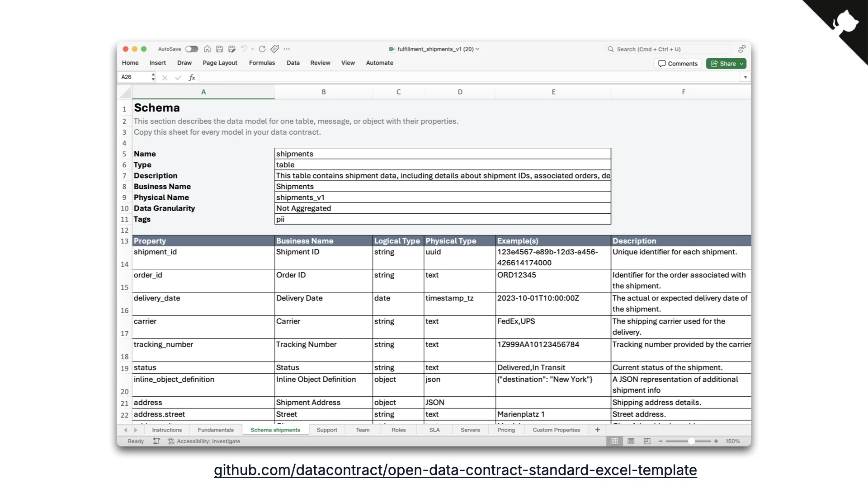868x488 pixels.
Task: Click the Undo icon
Action: [x=244, y=49]
